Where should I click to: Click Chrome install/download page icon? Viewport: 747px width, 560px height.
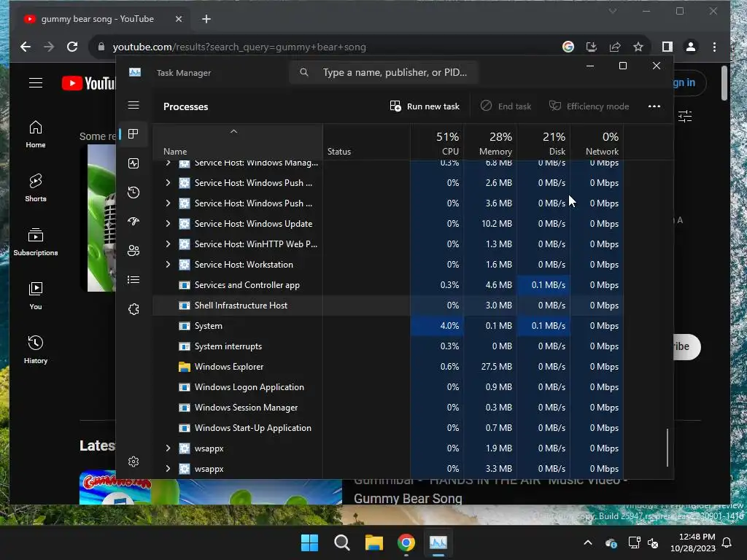[591, 47]
